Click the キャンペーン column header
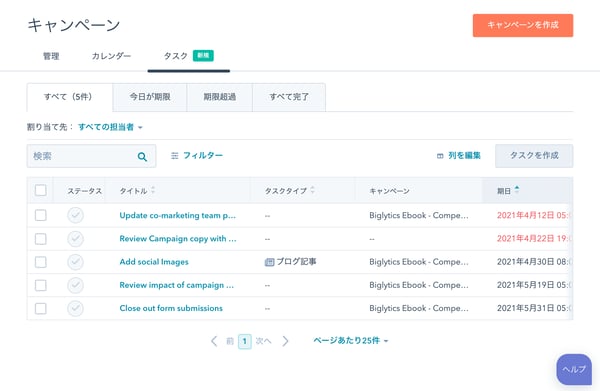 [x=389, y=191]
